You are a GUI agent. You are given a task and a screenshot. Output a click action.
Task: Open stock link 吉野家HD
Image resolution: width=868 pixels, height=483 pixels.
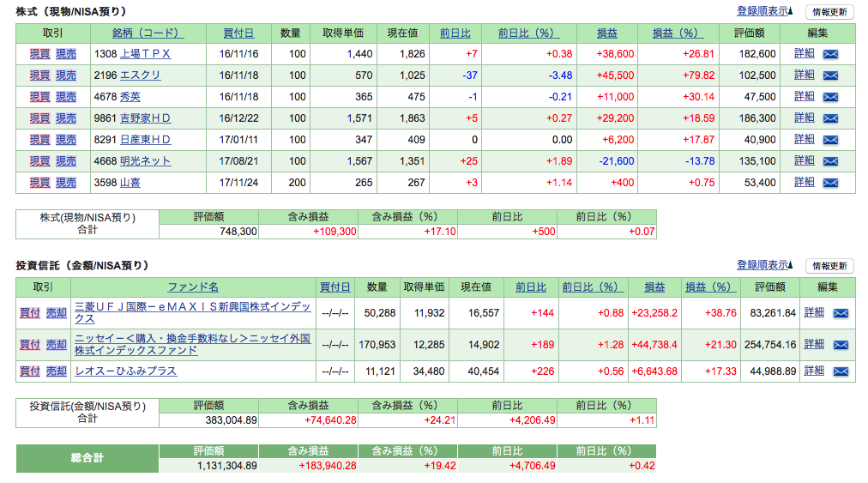pos(145,118)
